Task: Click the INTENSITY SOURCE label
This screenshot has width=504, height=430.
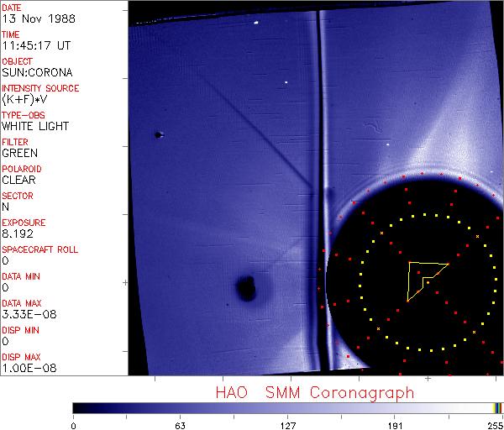Action: click(x=40, y=88)
